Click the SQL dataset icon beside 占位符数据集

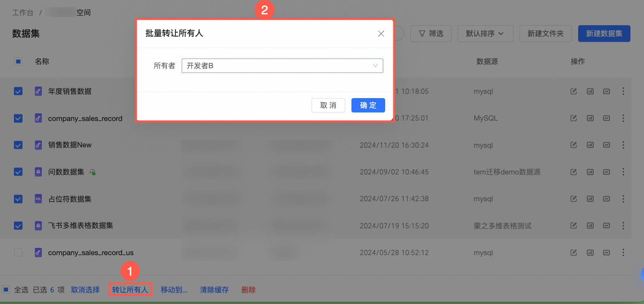click(x=38, y=199)
